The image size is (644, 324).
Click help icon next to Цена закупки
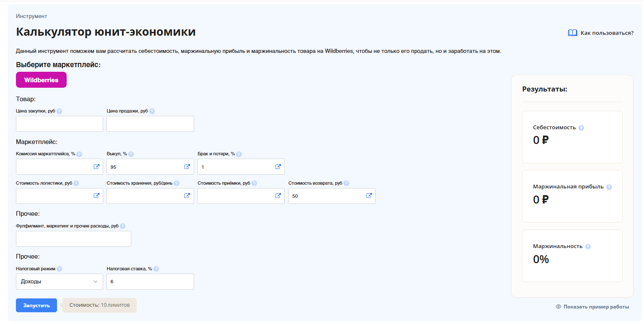point(59,111)
